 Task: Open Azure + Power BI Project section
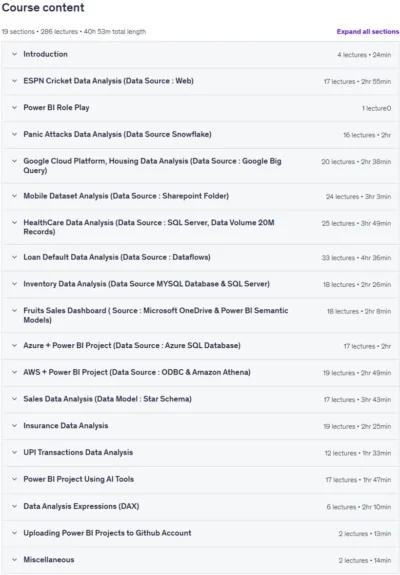point(132,345)
